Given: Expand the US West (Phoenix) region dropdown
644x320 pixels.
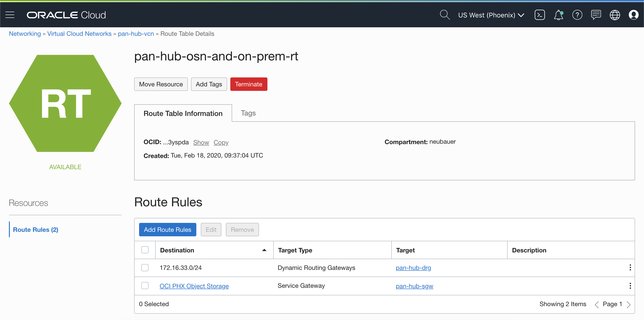Looking at the screenshot, I should (x=491, y=15).
